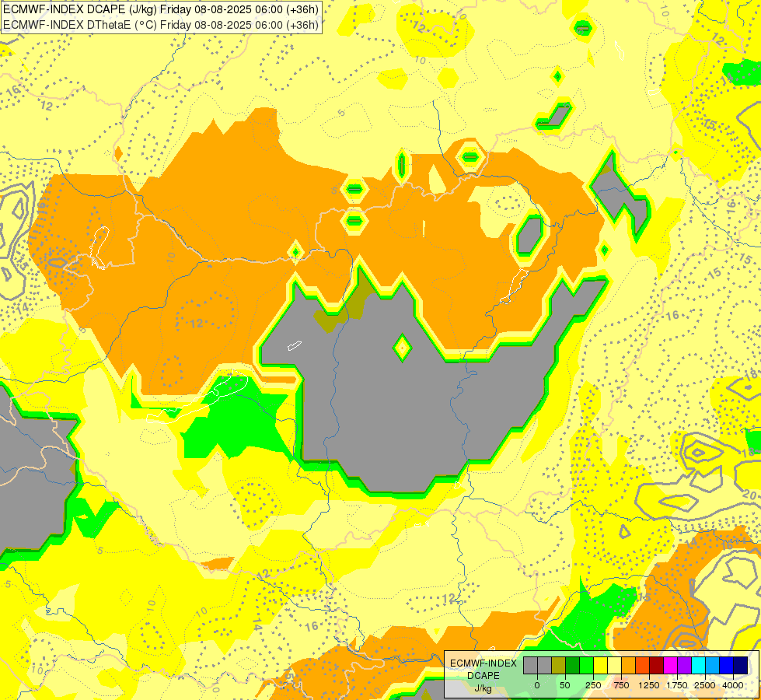Click the DThetaE title line at top
Viewport: 761px width, 700px height.
[161, 24]
